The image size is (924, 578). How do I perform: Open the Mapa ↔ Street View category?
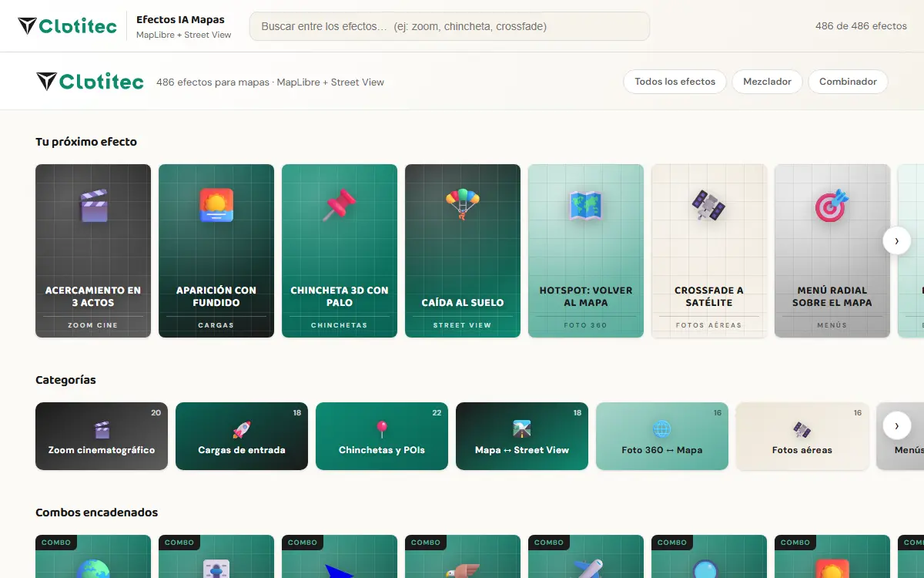(x=522, y=436)
